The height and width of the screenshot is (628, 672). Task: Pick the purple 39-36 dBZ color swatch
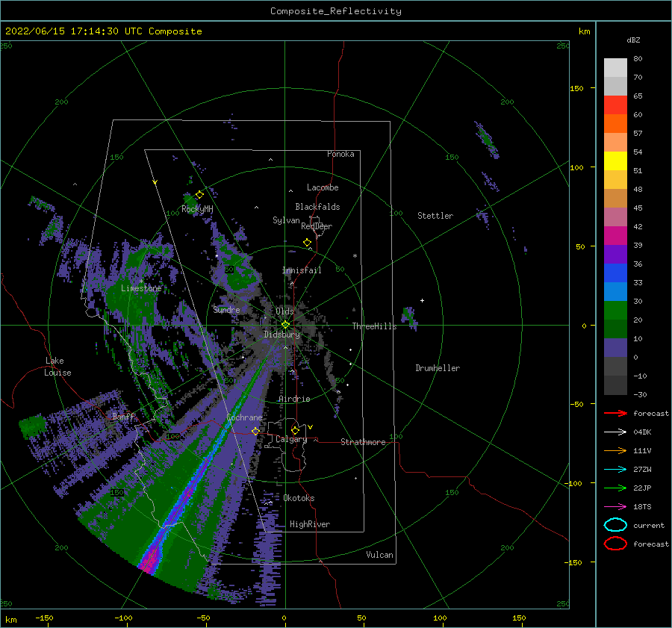tap(615, 255)
